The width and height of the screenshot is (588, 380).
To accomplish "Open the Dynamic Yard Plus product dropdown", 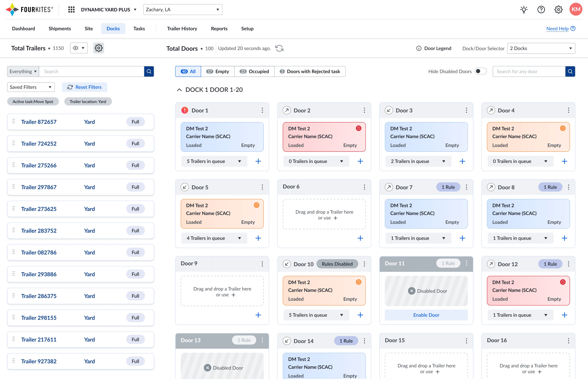I will click(109, 10).
